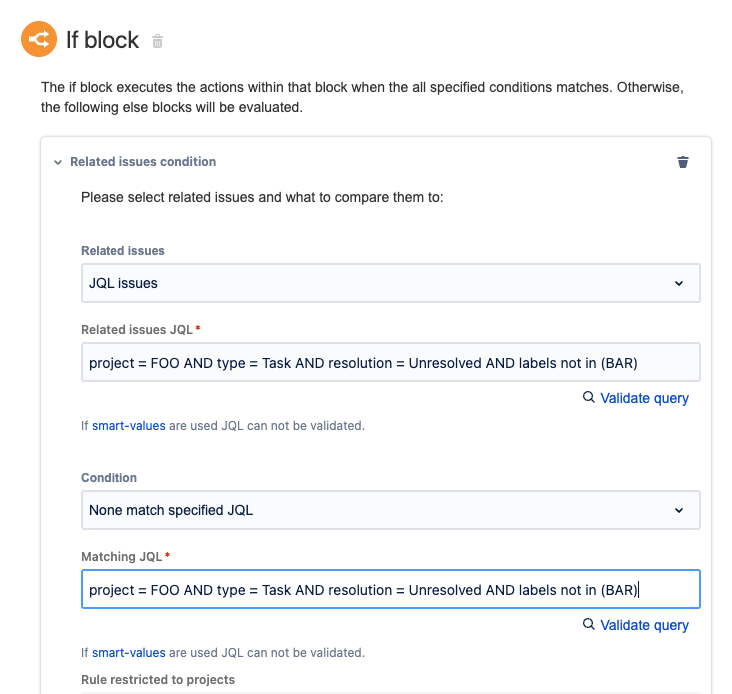Collapse the Related issues condition chevron
Screen dimensions: 732x694
pos(58,162)
